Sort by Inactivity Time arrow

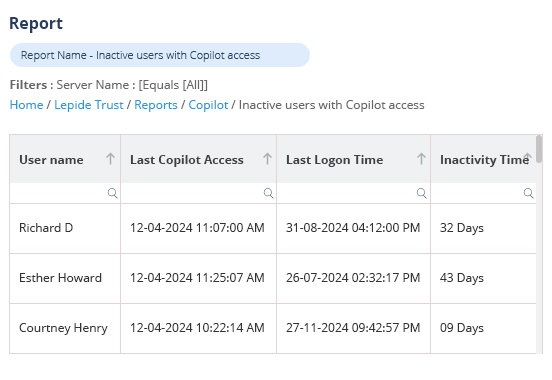(x=527, y=157)
